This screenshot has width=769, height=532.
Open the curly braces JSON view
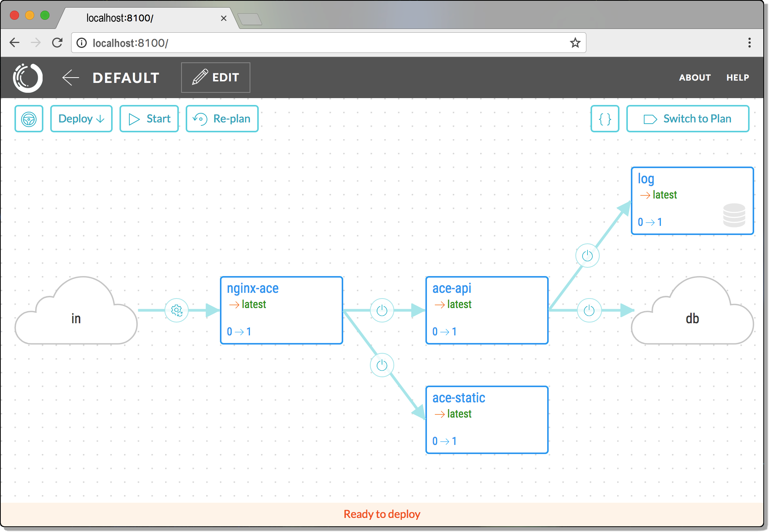(605, 119)
